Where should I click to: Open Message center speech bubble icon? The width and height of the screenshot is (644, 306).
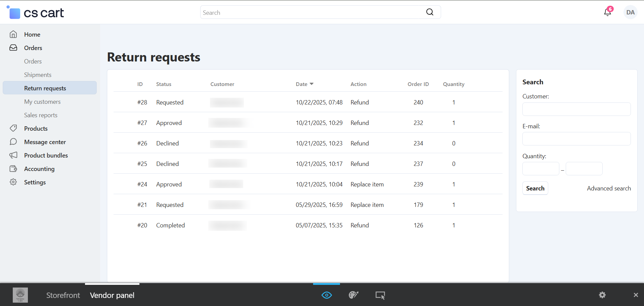[x=13, y=142]
